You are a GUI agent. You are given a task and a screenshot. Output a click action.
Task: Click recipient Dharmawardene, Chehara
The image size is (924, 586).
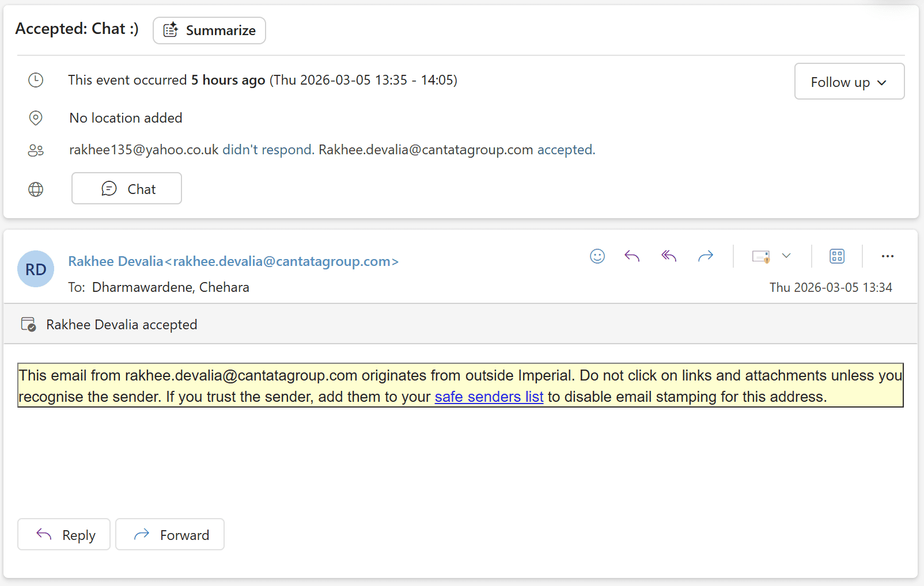click(x=171, y=287)
